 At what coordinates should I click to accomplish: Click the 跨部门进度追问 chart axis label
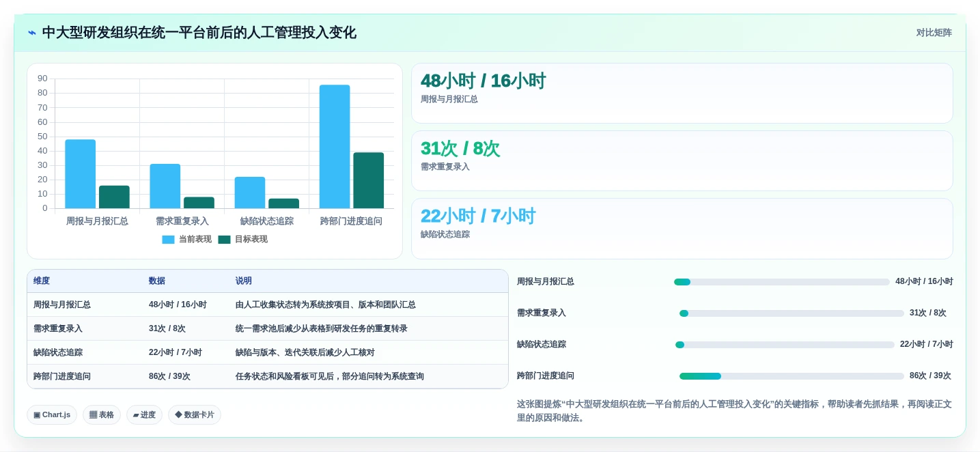coord(351,221)
